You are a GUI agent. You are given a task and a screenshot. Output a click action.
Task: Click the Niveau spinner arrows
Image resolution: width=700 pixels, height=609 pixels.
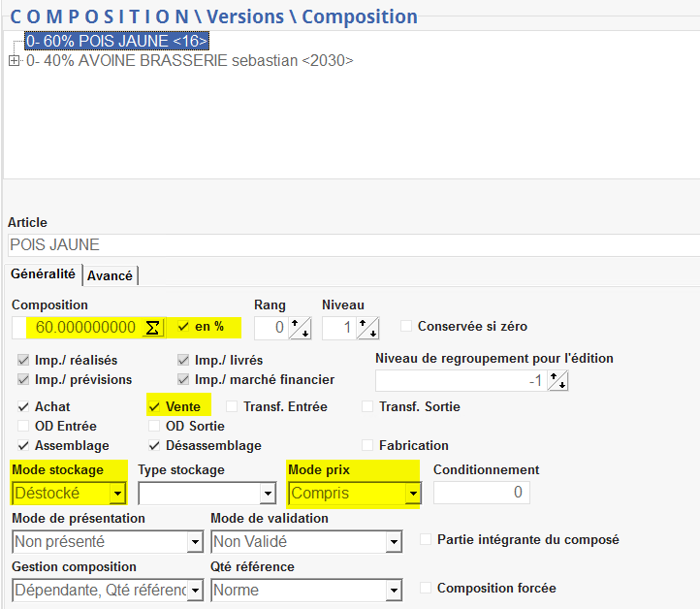coord(367,328)
